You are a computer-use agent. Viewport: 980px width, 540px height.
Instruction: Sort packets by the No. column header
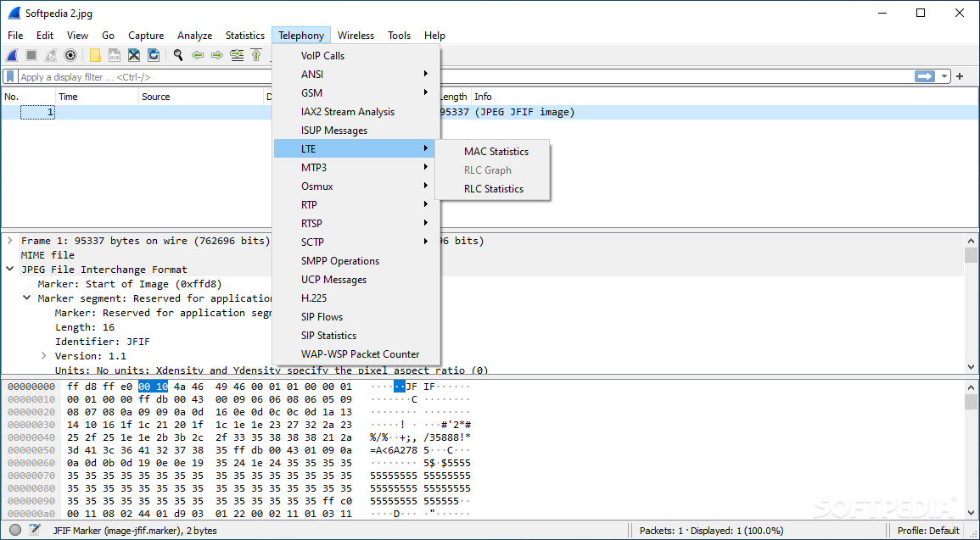pyautogui.click(x=28, y=97)
